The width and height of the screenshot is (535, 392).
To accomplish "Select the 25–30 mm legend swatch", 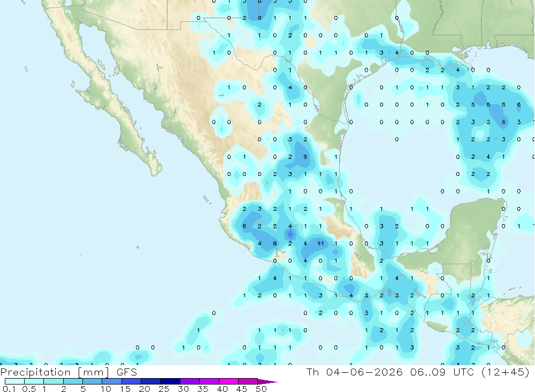I will (170, 381).
